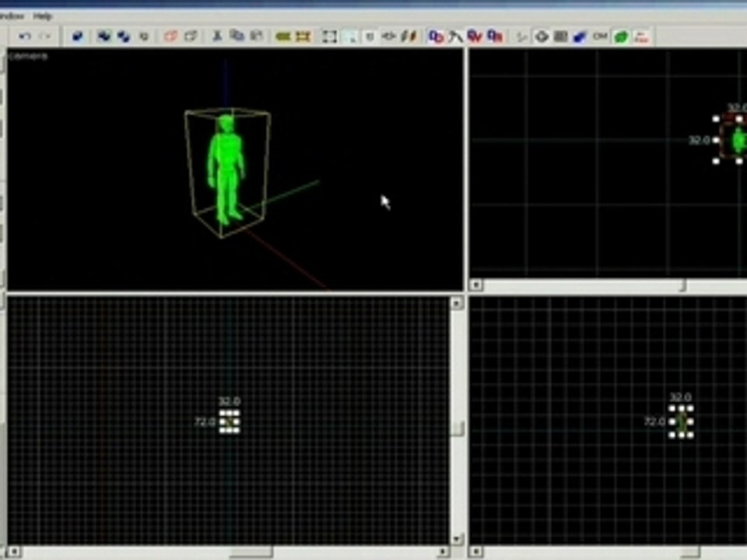Toggle the texture lock 'tl' button
The height and width of the screenshot is (560, 747).
370,37
